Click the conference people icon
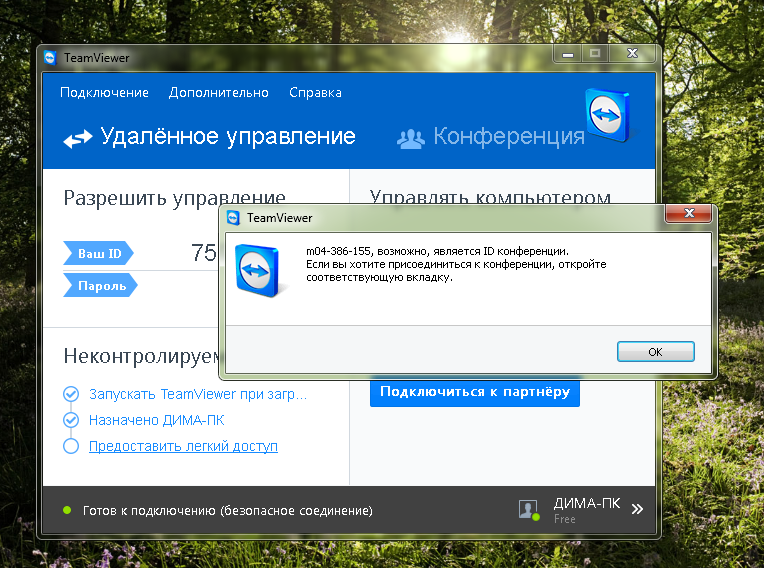 pos(411,139)
